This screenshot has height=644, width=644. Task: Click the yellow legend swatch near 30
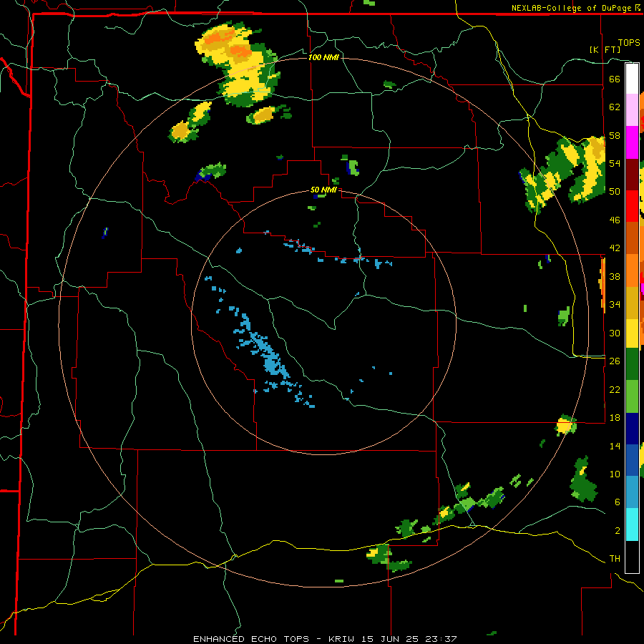(632, 333)
